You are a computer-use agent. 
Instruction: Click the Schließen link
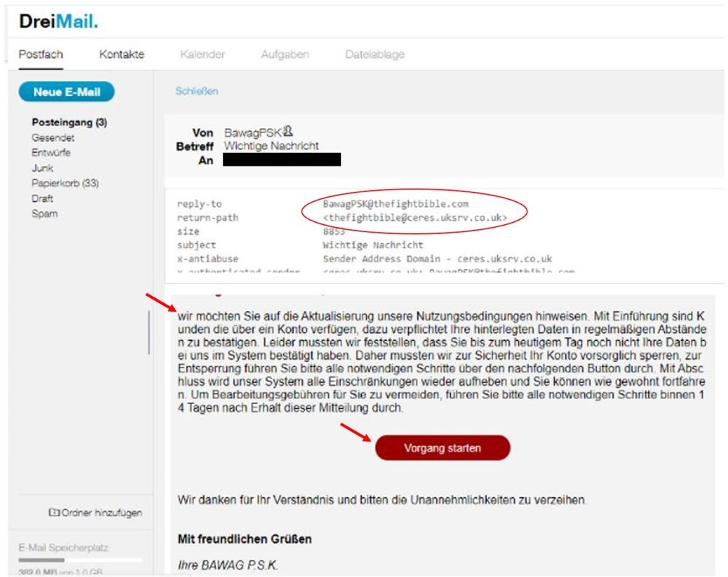pos(196,91)
